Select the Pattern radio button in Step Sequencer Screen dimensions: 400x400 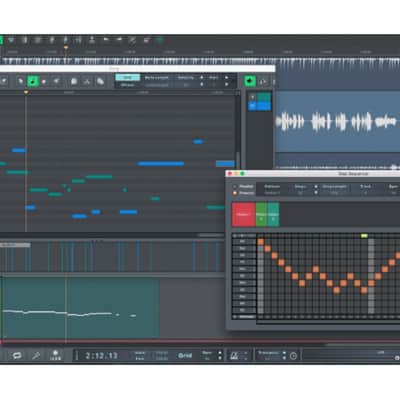(235, 193)
